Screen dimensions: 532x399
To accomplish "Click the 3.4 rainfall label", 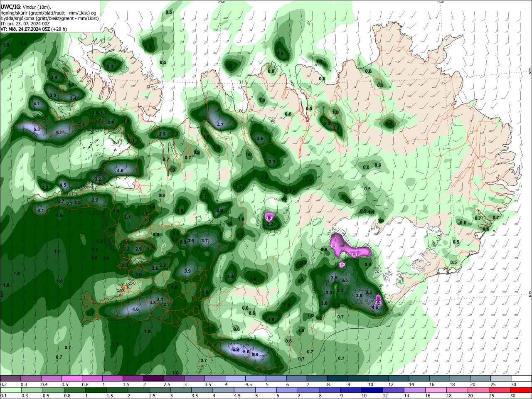I will pos(73,98).
